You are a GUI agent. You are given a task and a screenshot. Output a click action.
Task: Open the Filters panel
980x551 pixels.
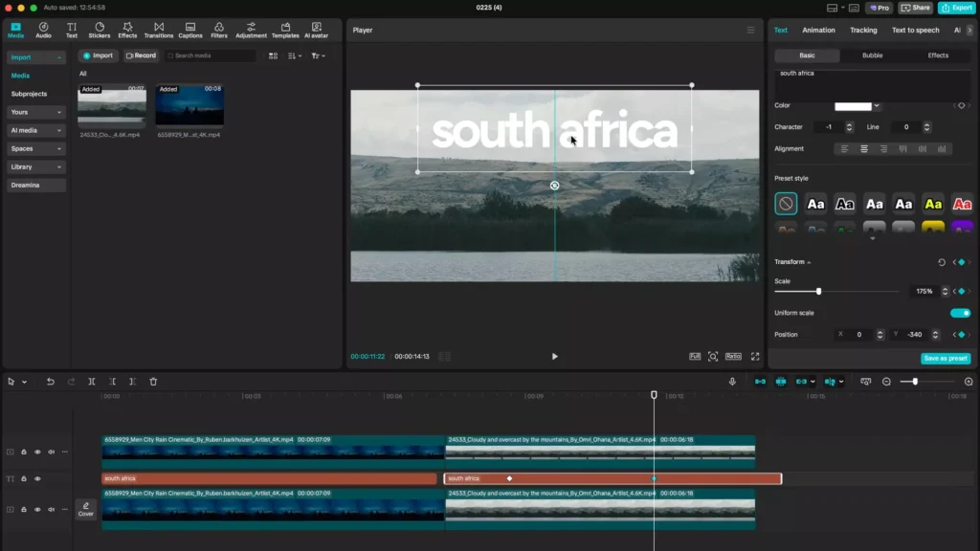(x=218, y=30)
